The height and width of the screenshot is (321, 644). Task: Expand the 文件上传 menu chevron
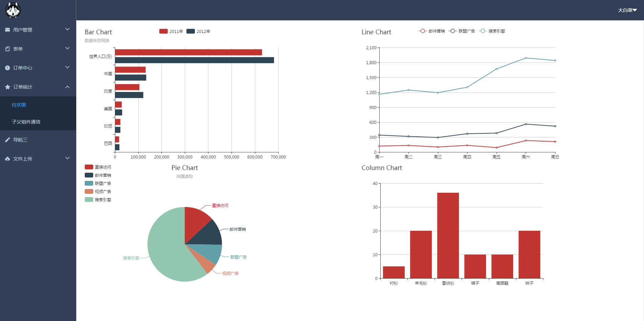coord(67,158)
